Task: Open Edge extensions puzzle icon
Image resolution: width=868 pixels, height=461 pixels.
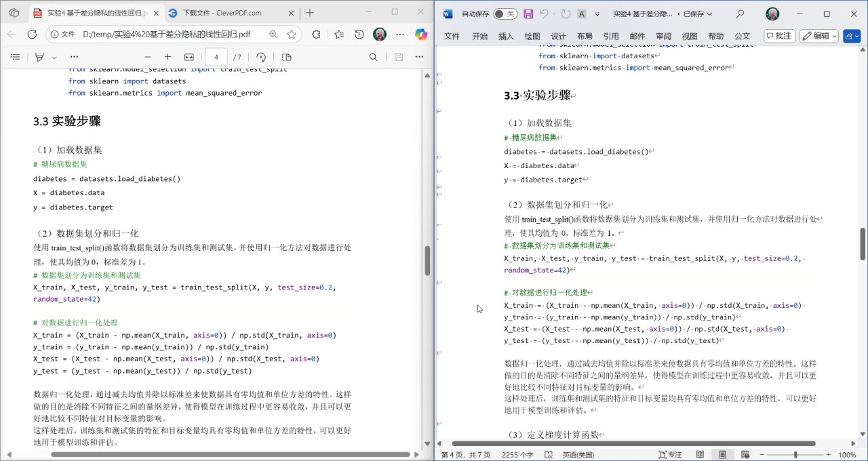Action: click(x=316, y=34)
